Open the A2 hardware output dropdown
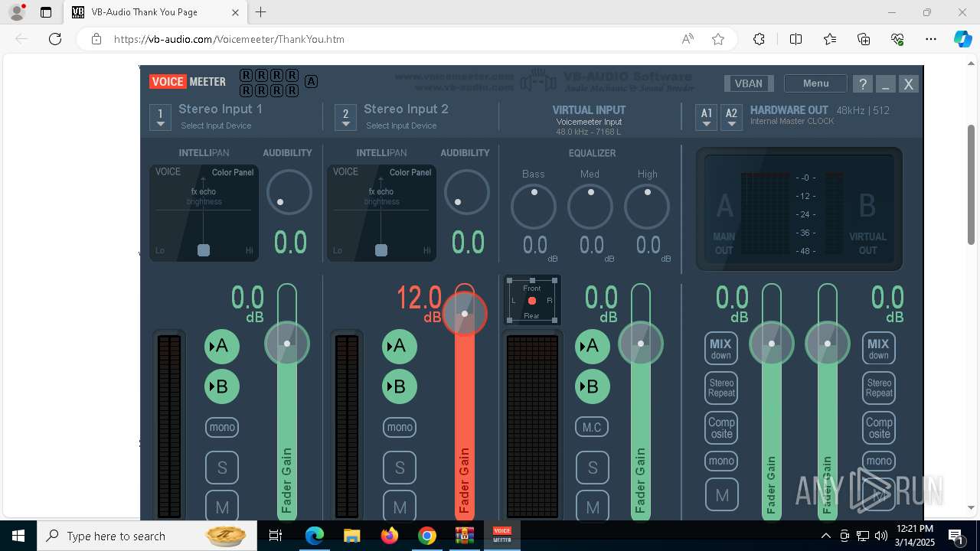Viewport: 980px width, 551px height. tap(732, 116)
